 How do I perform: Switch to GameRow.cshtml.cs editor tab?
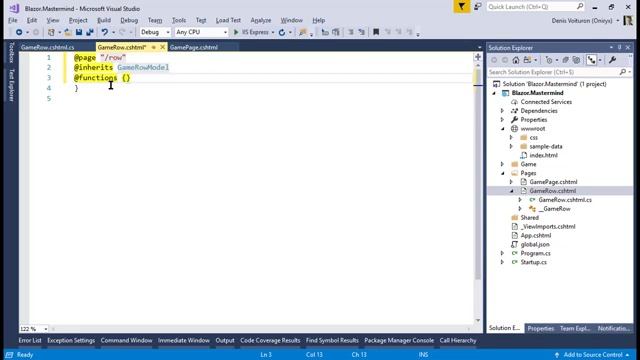(48, 47)
